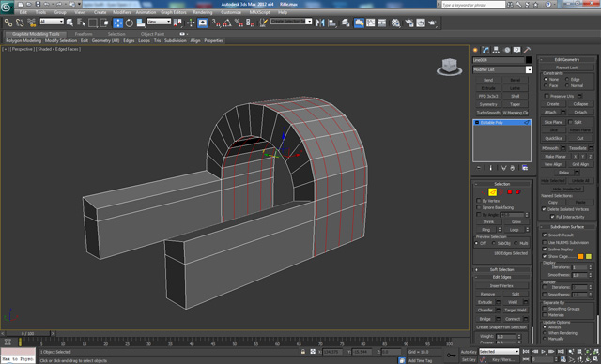Image resolution: width=601 pixels, height=364 pixels.
Task: Collapse the Edit Geometry rollout
Action: tap(567, 60)
